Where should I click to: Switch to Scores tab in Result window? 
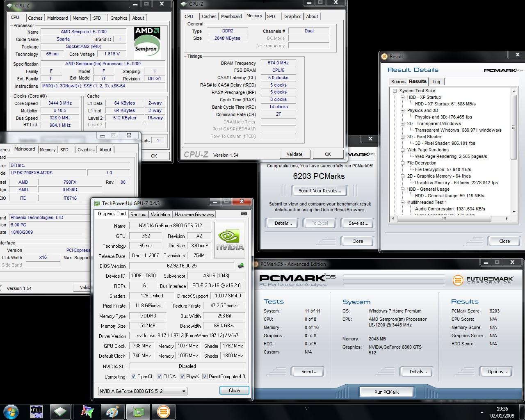pyautogui.click(x=398, y=82)
